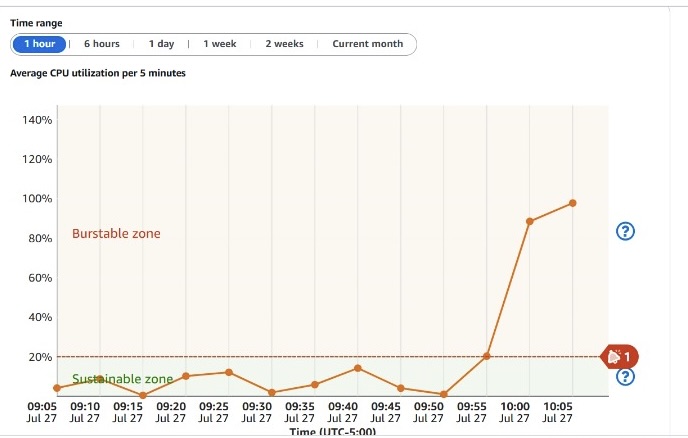Choose the 1 day time range

click(x=161, y=44)
